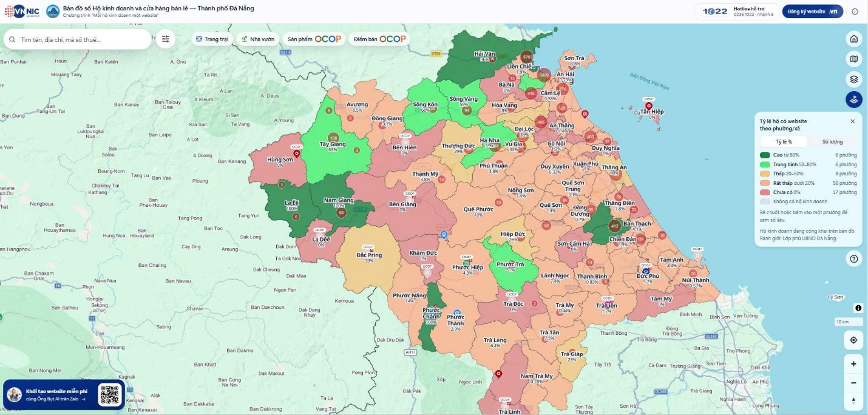Screen dimensions: 868x415
Task: Select the Hải Vân ward region
Action: 486,55
